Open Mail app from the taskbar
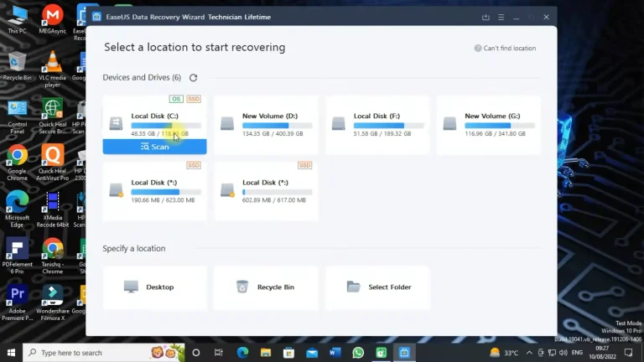Image resolution: width=644 pixels, height=362 pixels. 312,353
